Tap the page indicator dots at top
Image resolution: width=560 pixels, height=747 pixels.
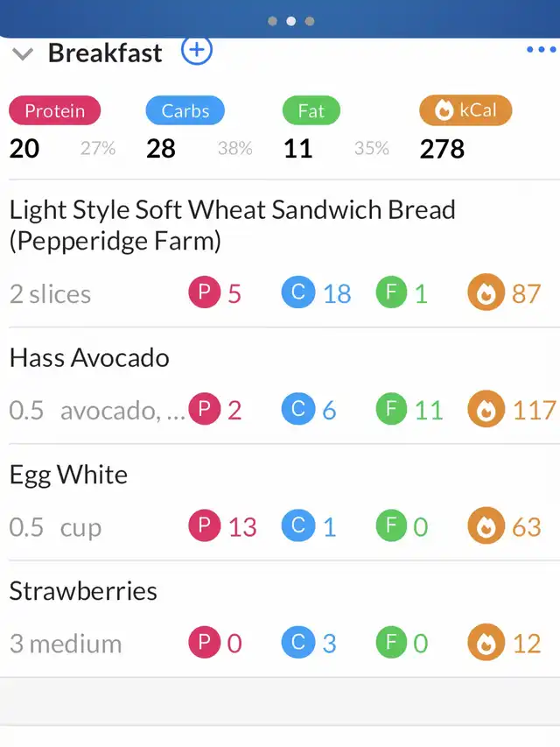pos(291,21)
